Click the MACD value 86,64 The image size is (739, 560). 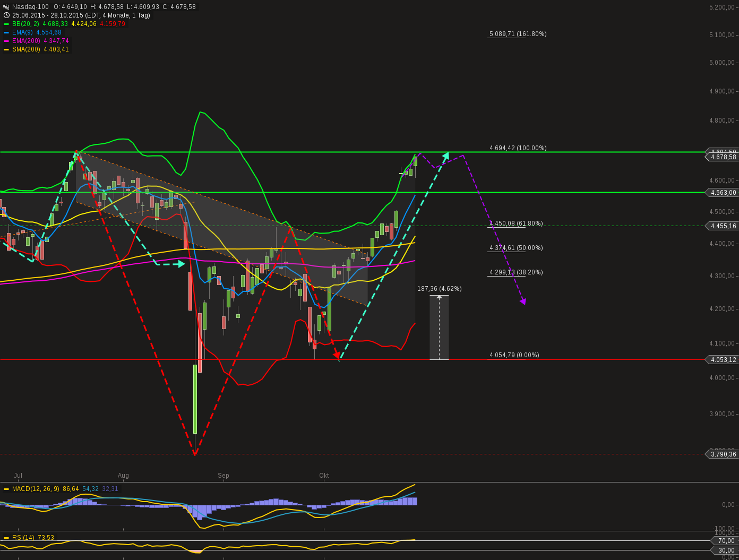tap(71, 489)
